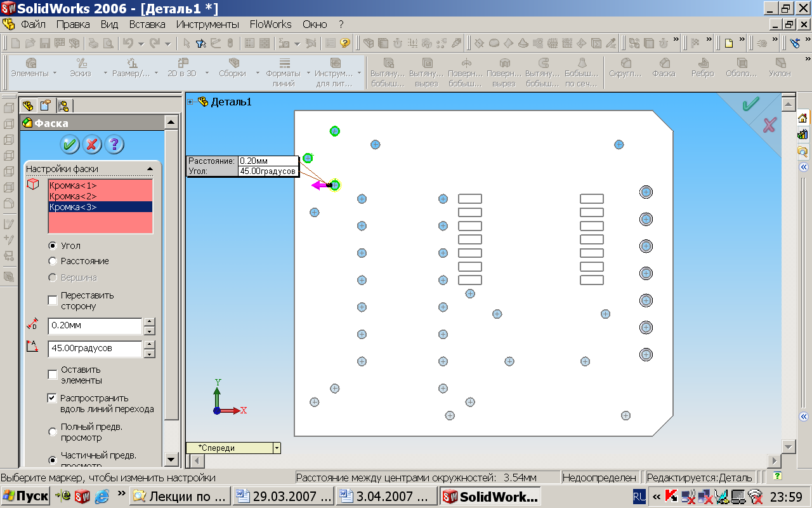Image resolution: width=812 pixels, height=508 pixels.
Task: Switch to the FeatureManager design tree tab
Action: [x=29, y=105]
